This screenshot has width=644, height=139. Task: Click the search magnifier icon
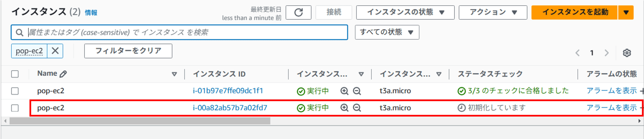point(20,33)
